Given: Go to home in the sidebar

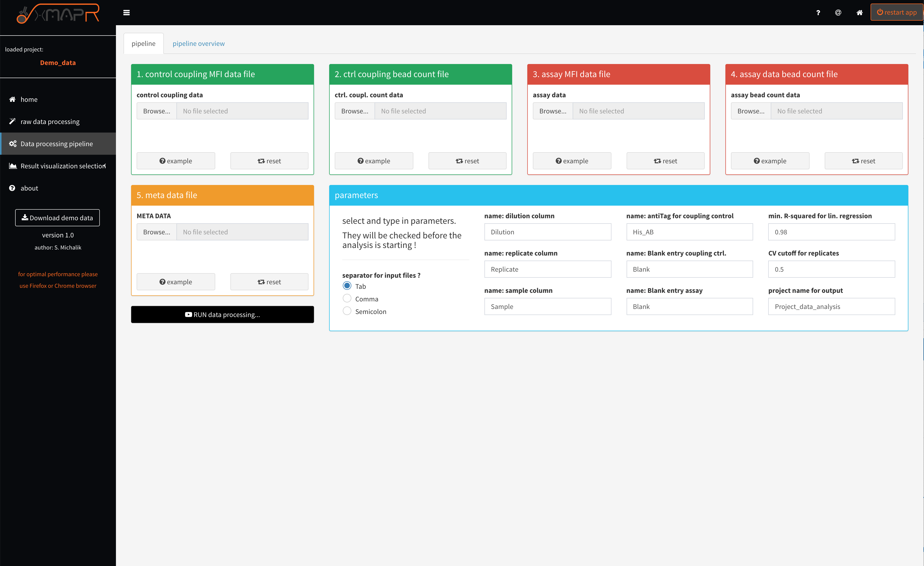Looking at the screenshot, I should coord(29,99).
